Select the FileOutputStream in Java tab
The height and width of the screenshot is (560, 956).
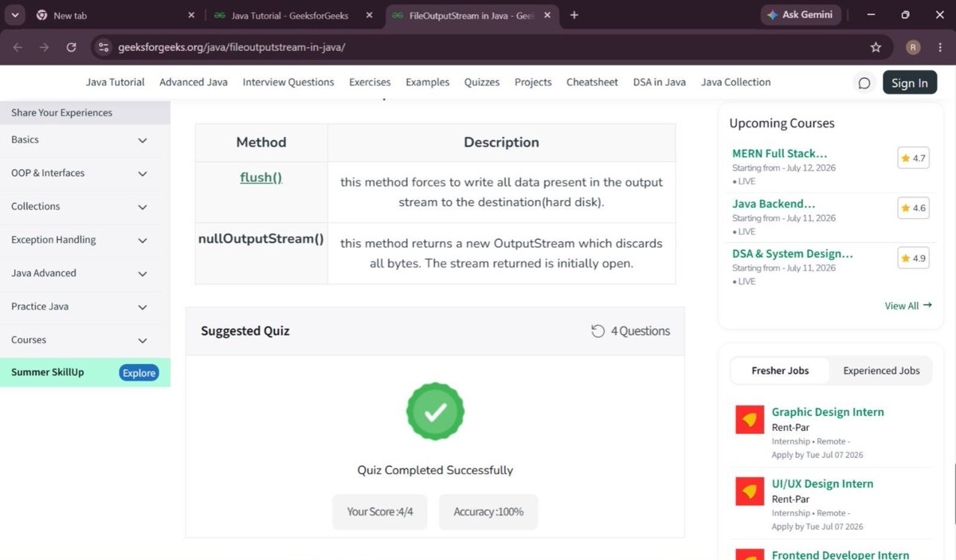click(473, 15)
